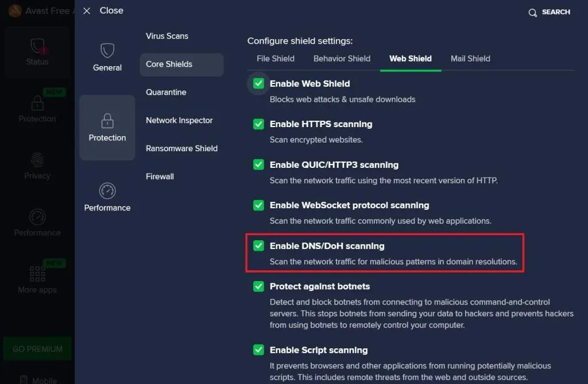Screen dimensions: 588x384
Task: Toggle the QUIC/HTTP3 scanning checkbox
Action: [x=258, y=165]
